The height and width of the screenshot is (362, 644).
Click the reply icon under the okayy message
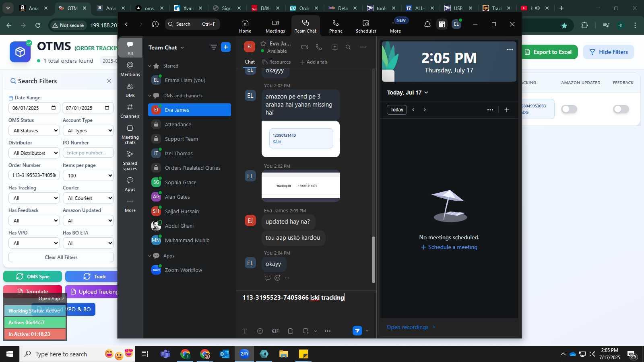(x=268, y=278)
